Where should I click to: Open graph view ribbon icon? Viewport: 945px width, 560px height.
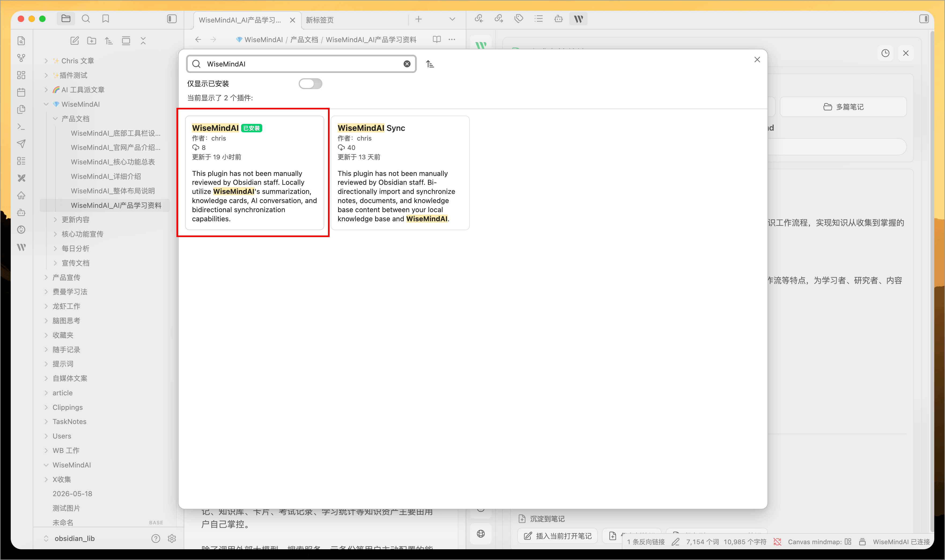point(21,58)
